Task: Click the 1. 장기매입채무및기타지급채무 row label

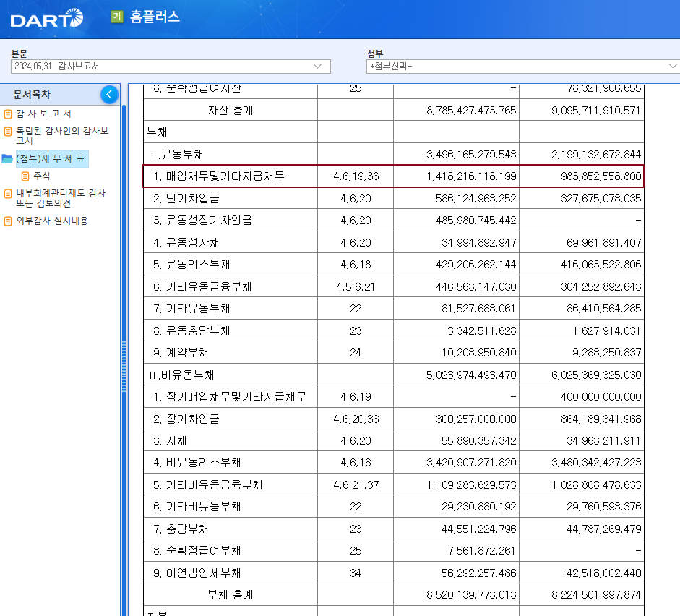Action: [230, 396]
